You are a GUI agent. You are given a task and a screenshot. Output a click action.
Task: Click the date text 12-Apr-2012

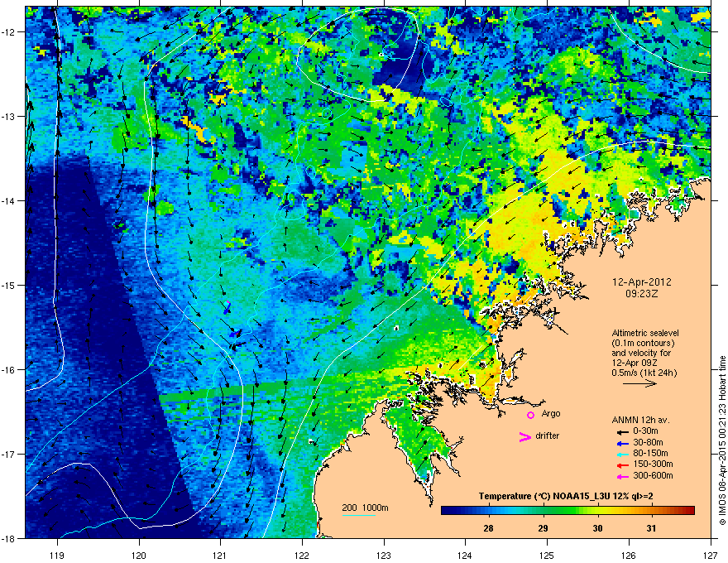point(642,282)
